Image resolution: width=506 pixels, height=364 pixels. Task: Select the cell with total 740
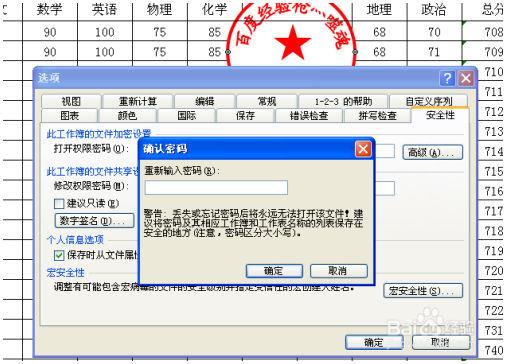click(x=491, y=350)
